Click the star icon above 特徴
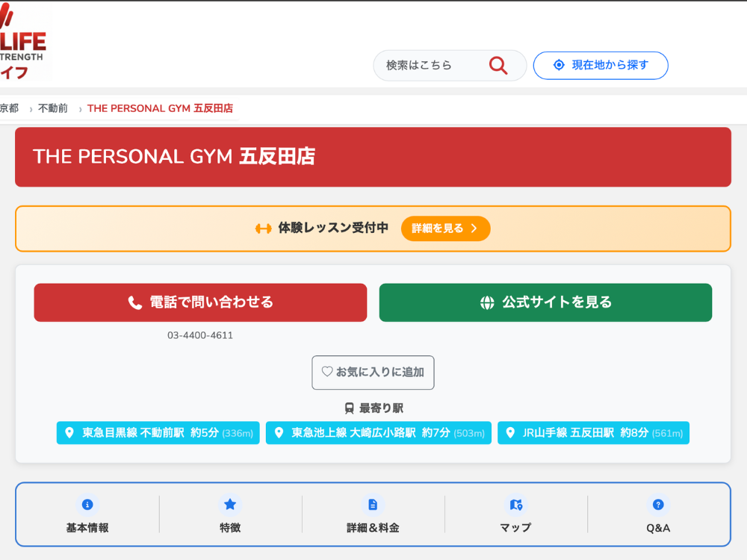 point(230,504)
